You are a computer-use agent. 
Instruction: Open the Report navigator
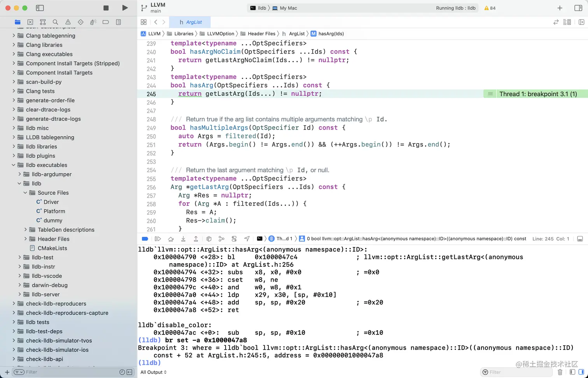pos(119,22)
